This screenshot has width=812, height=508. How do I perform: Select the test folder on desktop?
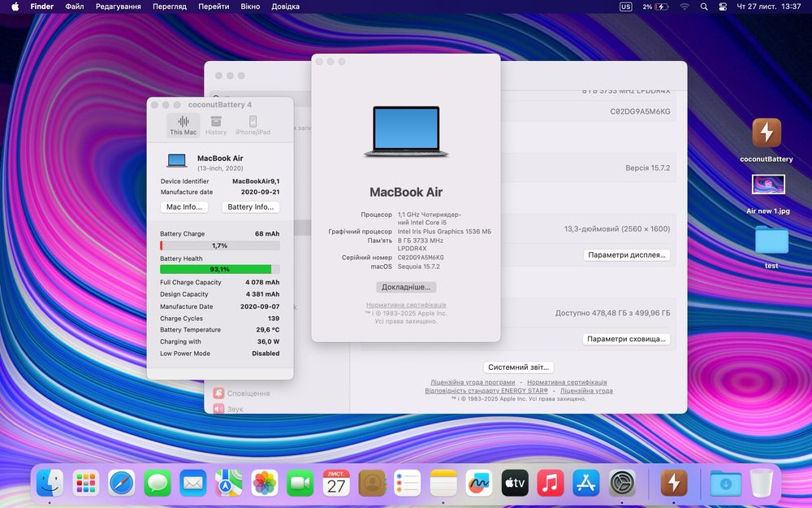[771, 240]
